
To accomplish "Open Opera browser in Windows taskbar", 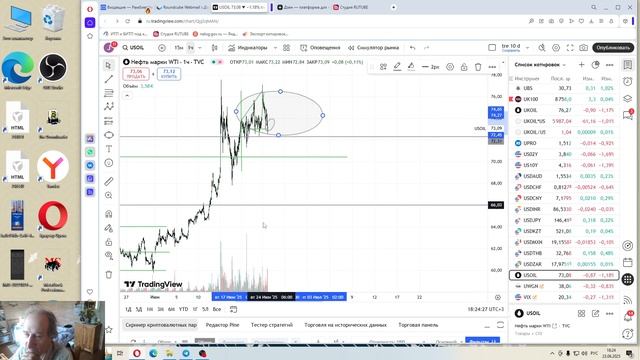I will 137,353.
